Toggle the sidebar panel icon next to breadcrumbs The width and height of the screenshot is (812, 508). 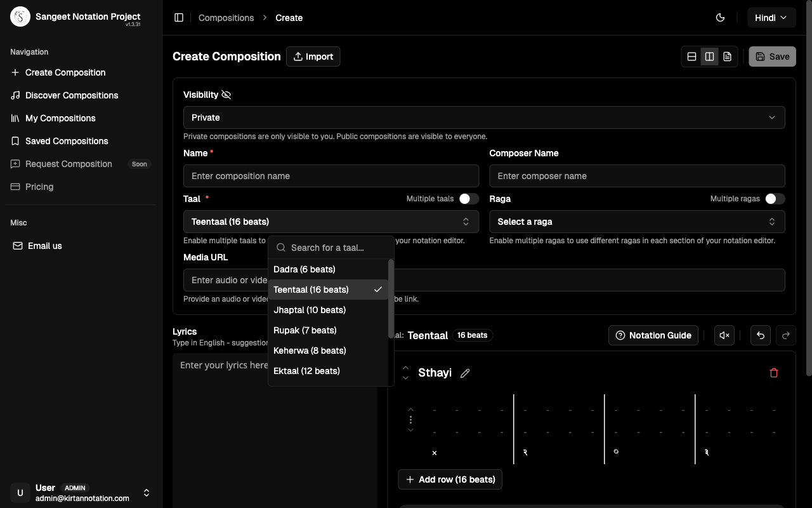[179, 17]
